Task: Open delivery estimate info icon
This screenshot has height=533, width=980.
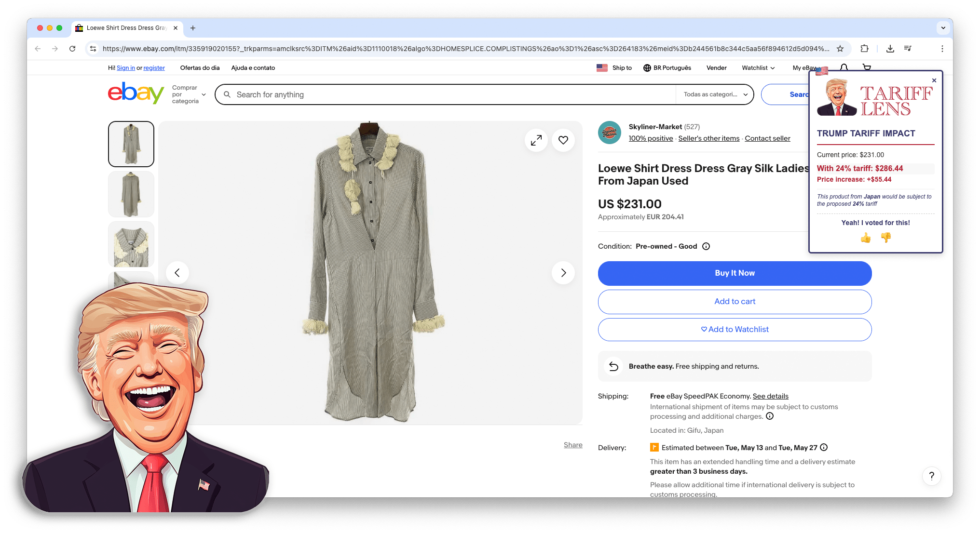Action: tap(824, 447)
